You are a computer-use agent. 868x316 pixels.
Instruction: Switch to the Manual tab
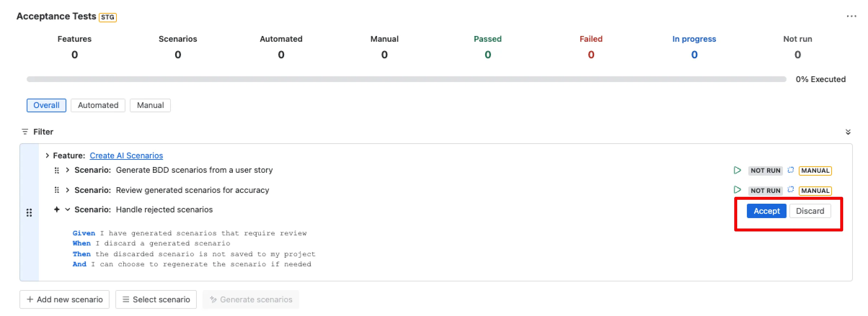(x=150, y=105)
